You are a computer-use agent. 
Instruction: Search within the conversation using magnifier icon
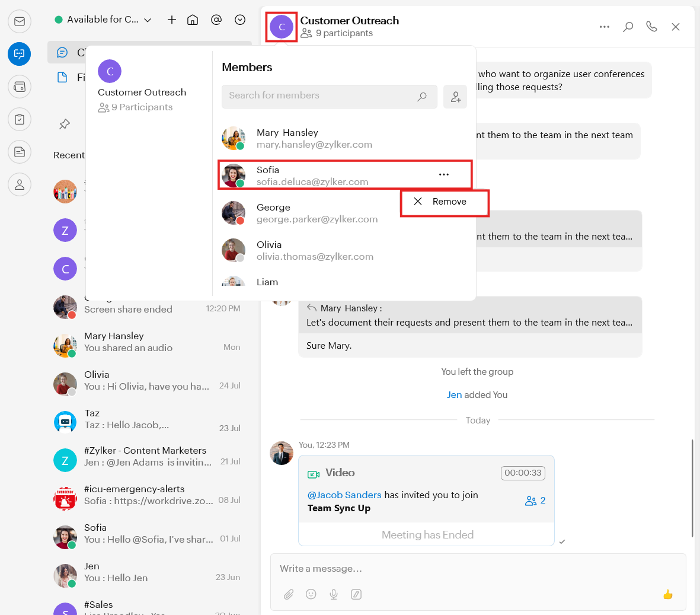click(628, 27)
